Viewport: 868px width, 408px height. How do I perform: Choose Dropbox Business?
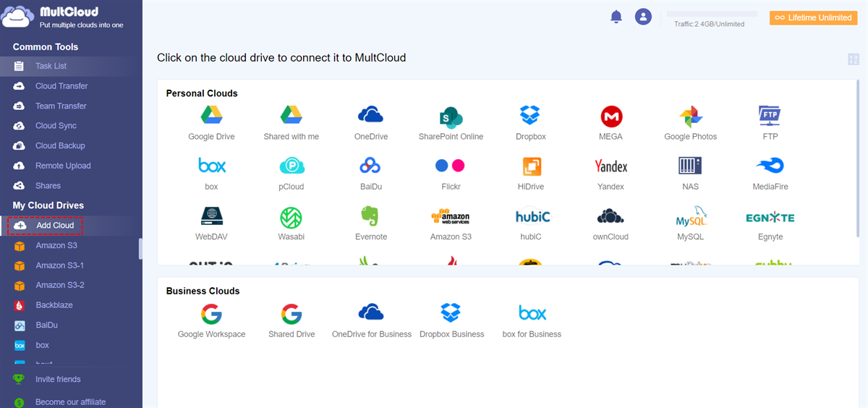pyautogui.click(x=451, y=320)
